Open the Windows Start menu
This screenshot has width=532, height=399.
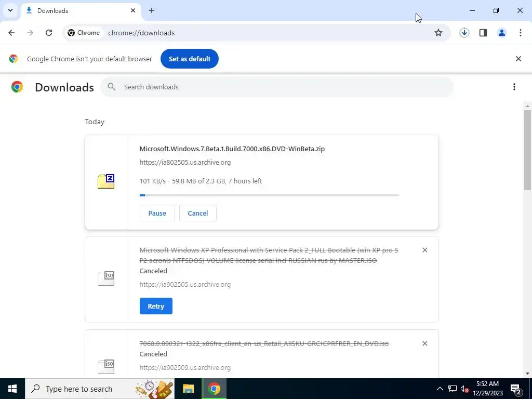pyautogui.click(x=12, y=389)
